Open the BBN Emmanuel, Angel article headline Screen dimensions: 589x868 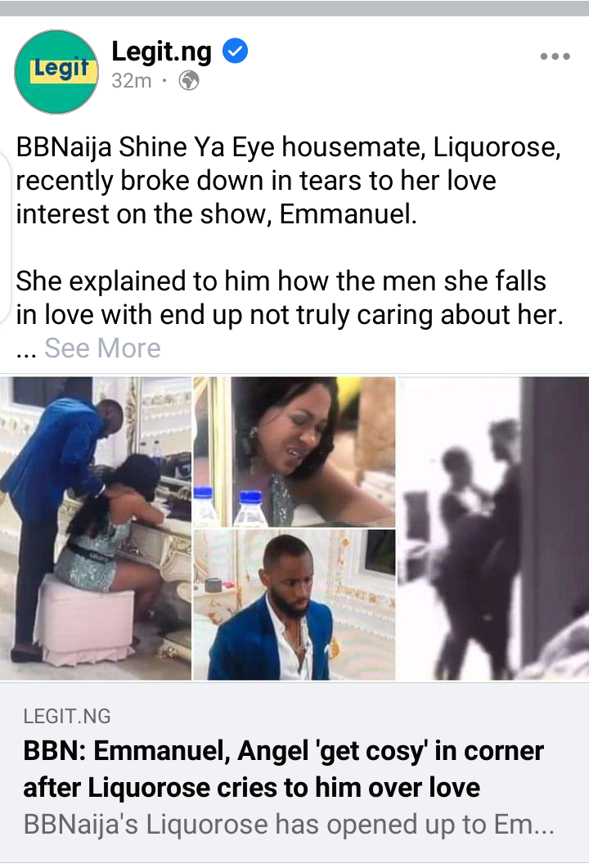(283, 769)
